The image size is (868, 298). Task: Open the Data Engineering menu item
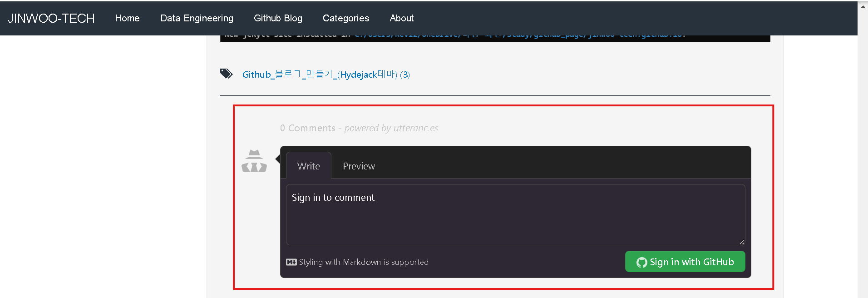197,18
